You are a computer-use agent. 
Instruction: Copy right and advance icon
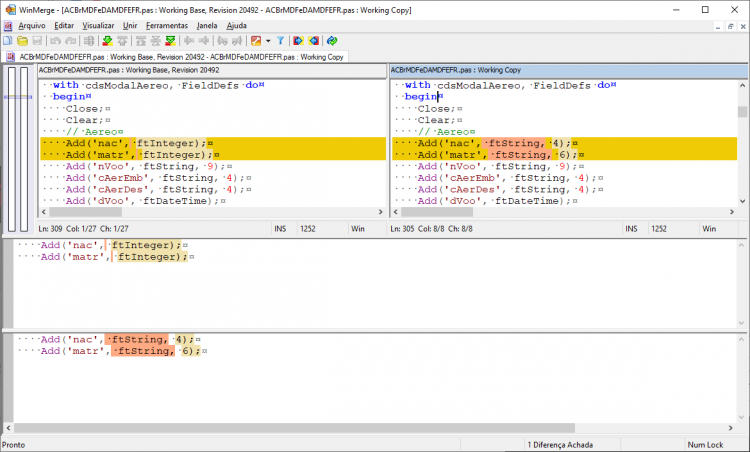[222, 41]
